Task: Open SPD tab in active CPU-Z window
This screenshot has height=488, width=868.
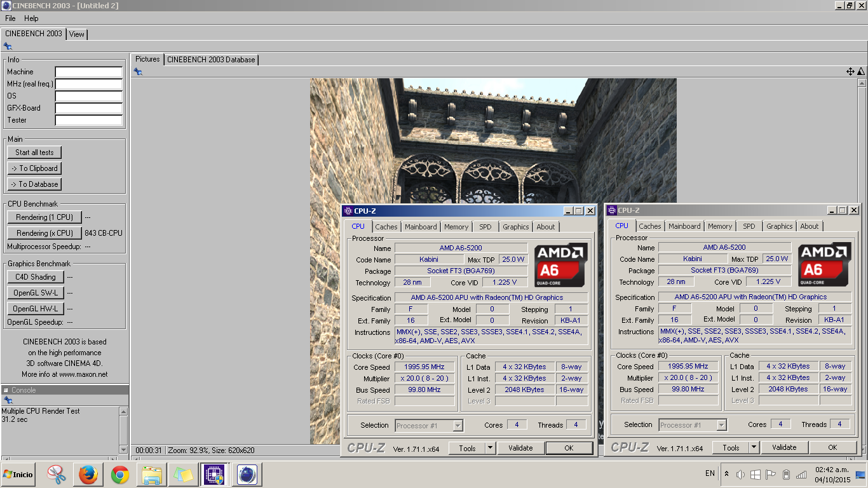Action: tap(485, 227)
